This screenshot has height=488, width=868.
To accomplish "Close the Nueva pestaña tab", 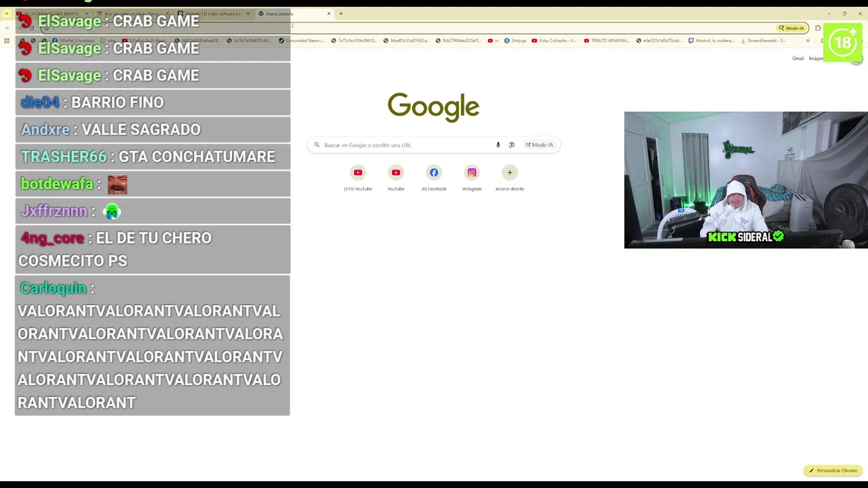I will pyautogui.click(x=329, y=14).
